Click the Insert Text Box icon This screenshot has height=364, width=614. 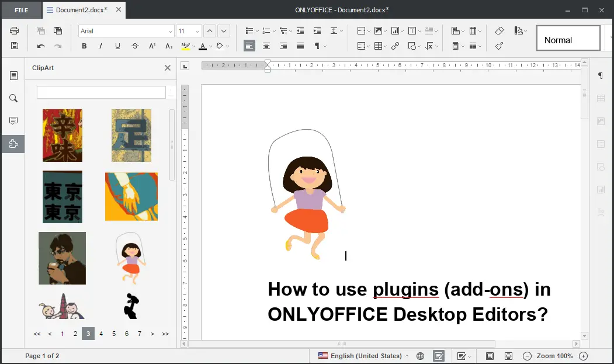[412, 30]
